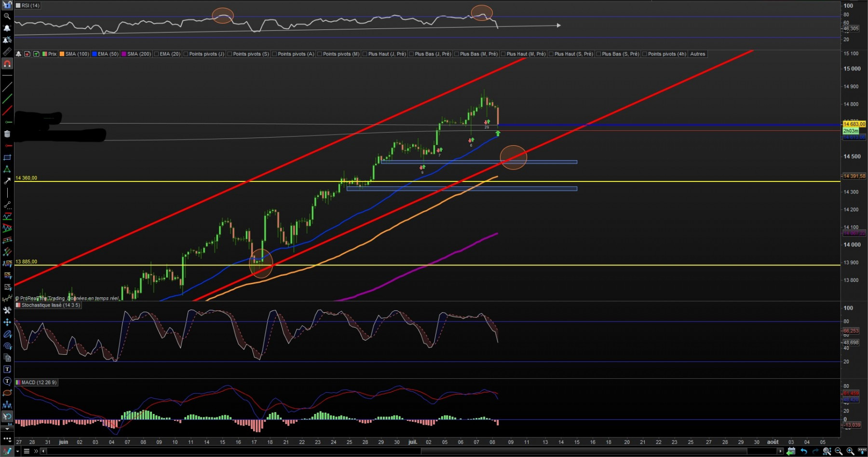Open the Autres indicators menu
This screenshot has width=868, height=457.
tap(697, 54)
